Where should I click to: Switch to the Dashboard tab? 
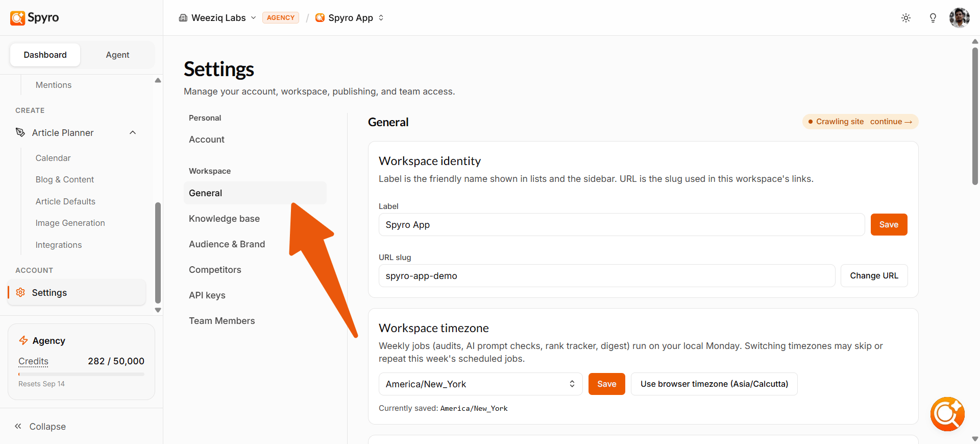45,55
